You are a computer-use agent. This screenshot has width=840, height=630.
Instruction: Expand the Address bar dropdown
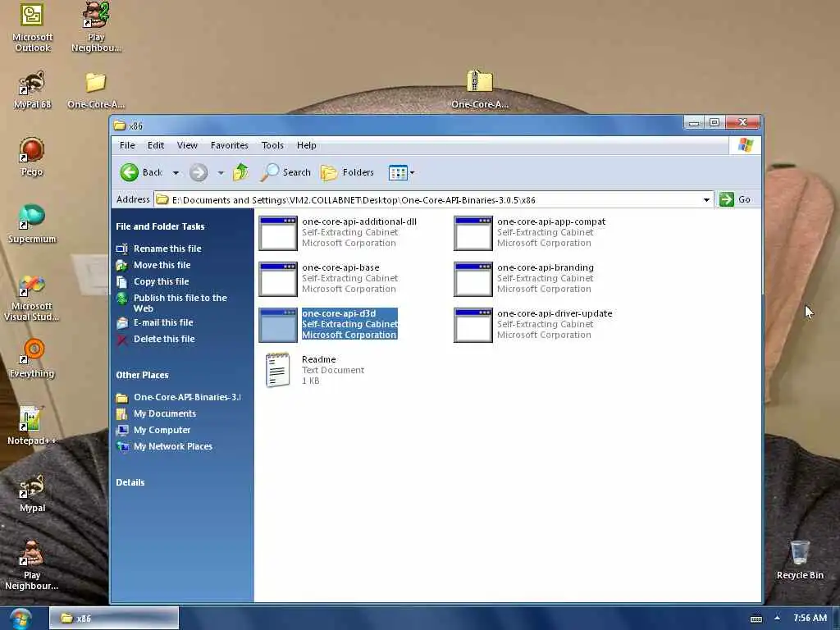pyautogui.click(x=706, y=200)
